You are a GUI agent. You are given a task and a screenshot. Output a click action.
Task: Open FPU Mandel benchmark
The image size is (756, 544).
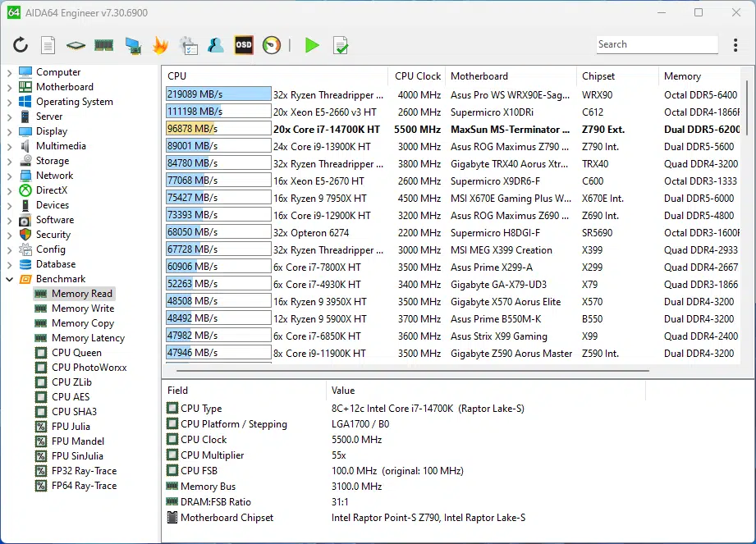pyautogui.click(x=78, y=441)
